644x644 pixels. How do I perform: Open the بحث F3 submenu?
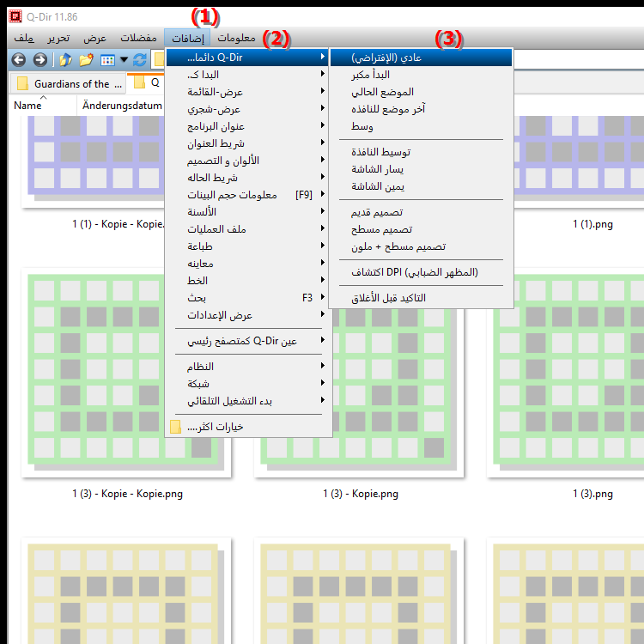click(x=247, y=298)
